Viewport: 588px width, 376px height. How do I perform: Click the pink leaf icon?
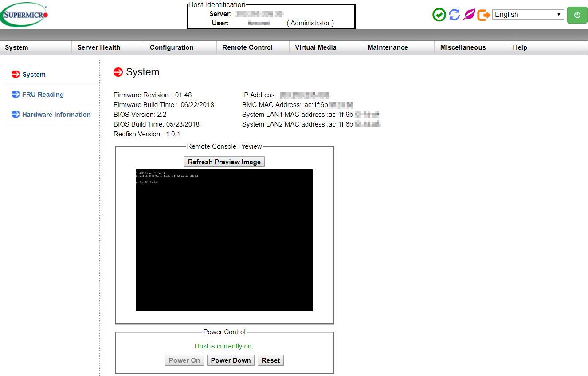pyautogui.click(x=469, y=15)
